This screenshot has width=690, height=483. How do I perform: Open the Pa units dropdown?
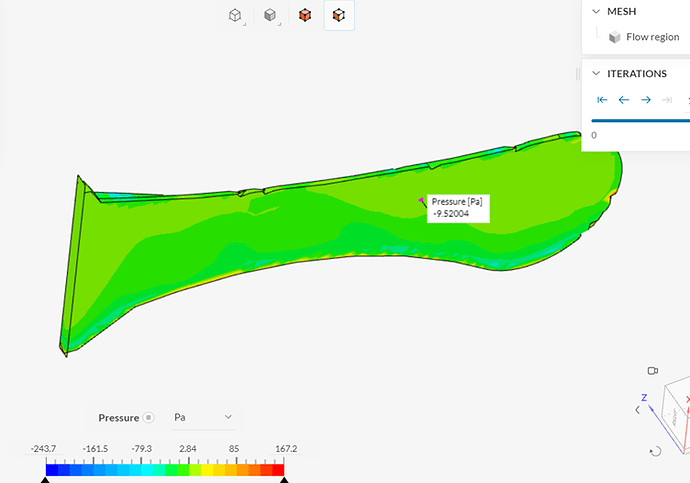[x=203, y=417]
